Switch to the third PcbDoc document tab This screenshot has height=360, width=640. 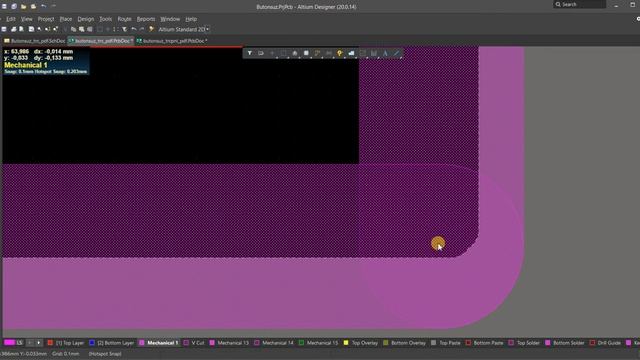(172, 41)
